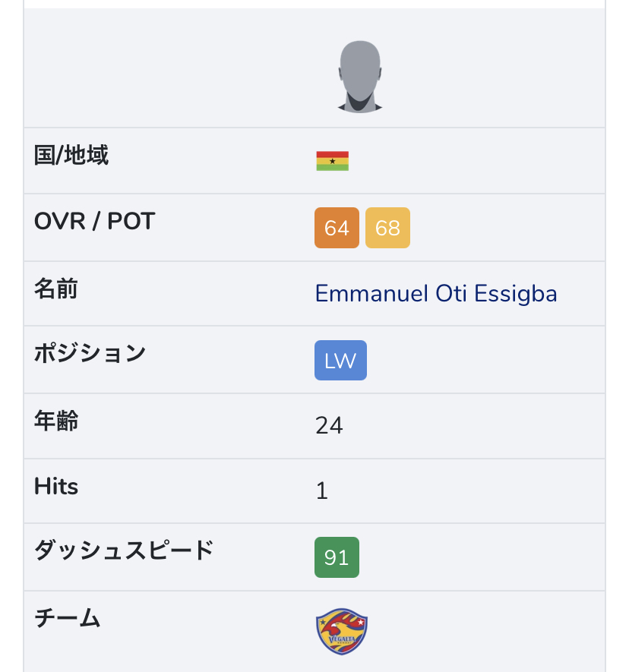Click the チーム row label
629x672 pixels.
[68, 618]
